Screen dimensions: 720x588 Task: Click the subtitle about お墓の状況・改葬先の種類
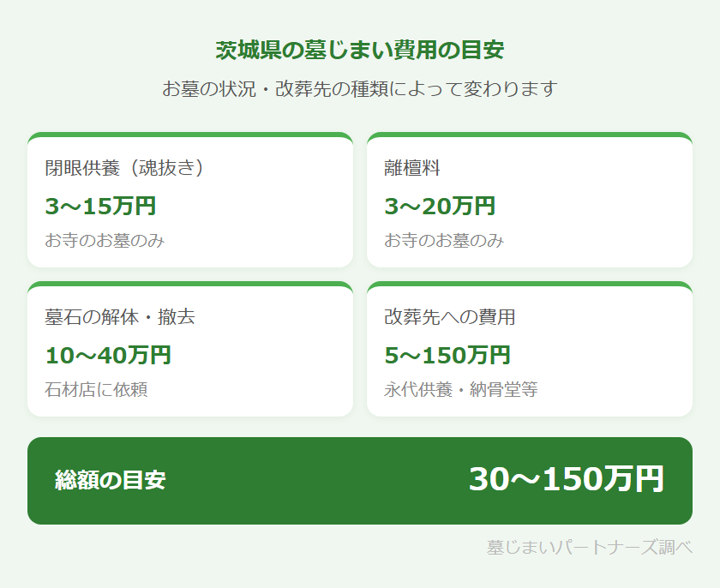pyautogui.click(x=360, y=88)
